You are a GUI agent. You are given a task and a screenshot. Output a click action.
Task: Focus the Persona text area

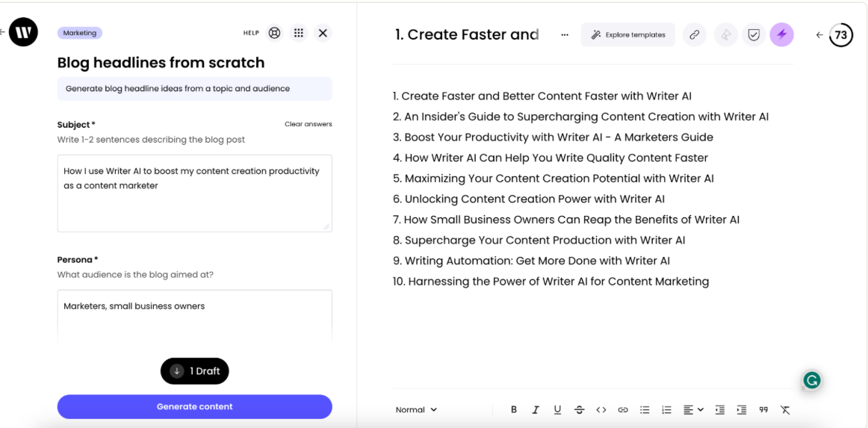tap(195, 317)
